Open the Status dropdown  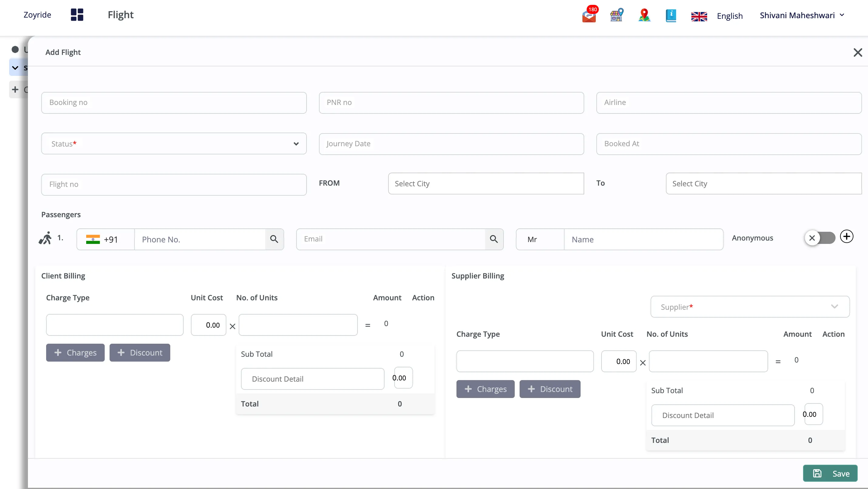(174, 144)
